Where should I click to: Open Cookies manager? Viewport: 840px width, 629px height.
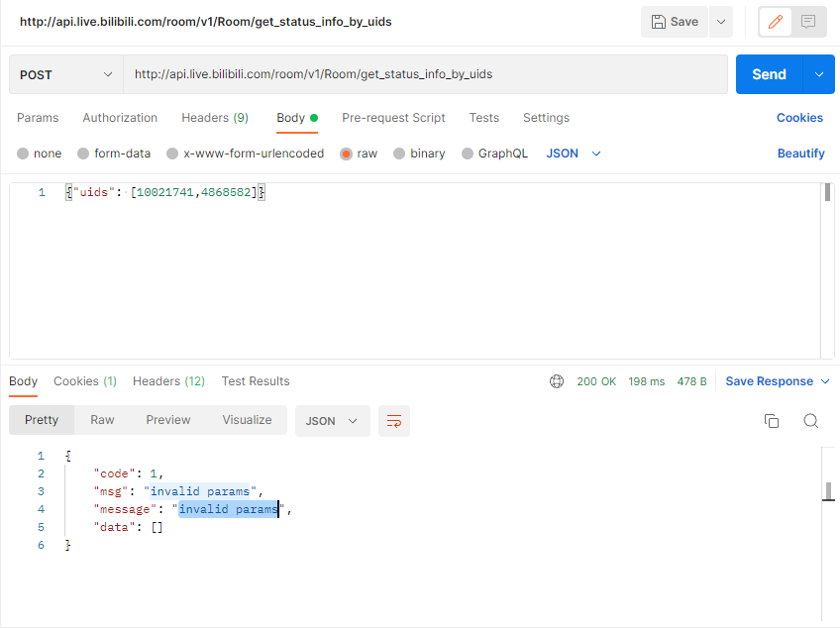click(799, 117)
